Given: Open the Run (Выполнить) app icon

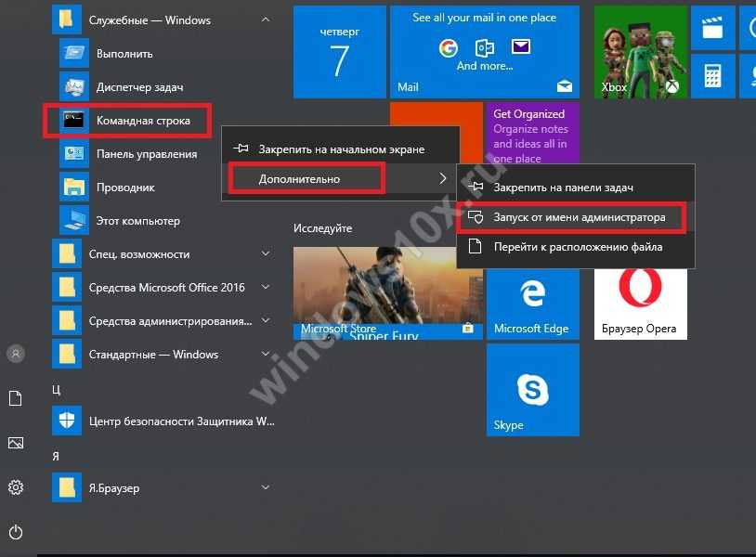Looking at the screenshot, I should click(73, 53).
